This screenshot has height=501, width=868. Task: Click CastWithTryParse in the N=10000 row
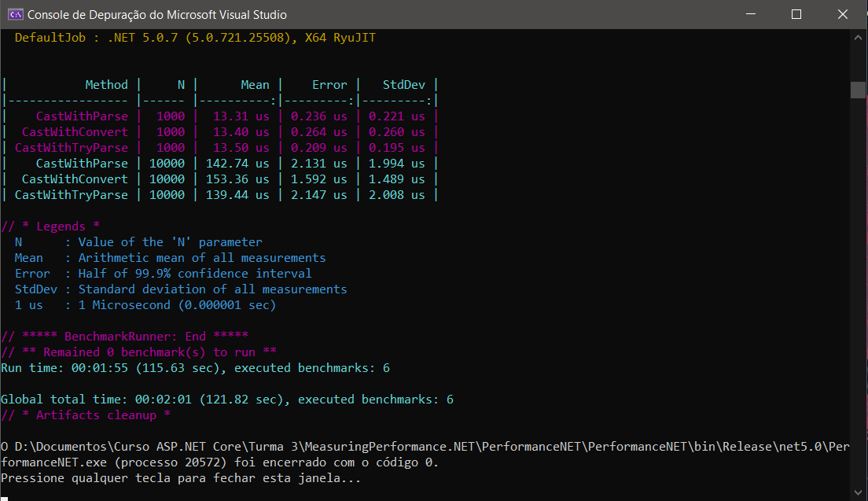click(x=72, y=195)
